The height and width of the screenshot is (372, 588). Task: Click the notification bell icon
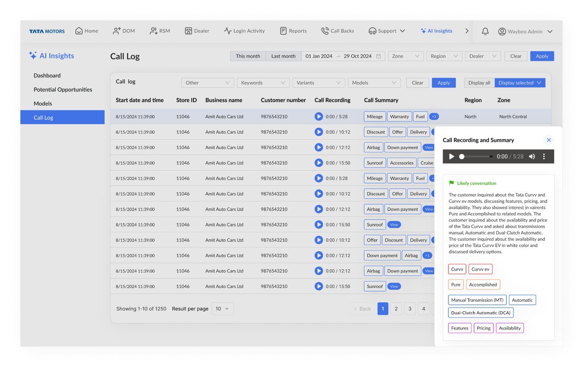(485, 31)
